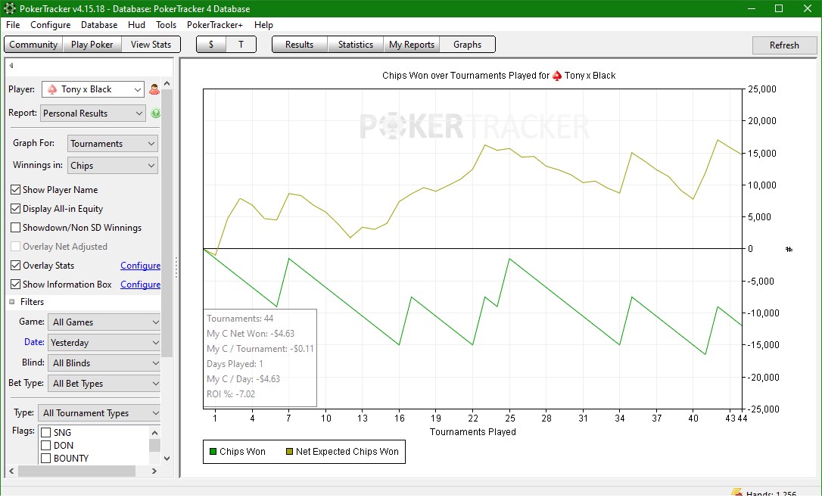822x504 pixels.
Task: Toggle the Overlay Stats checkbox
Action: click(x=16, y=265)
